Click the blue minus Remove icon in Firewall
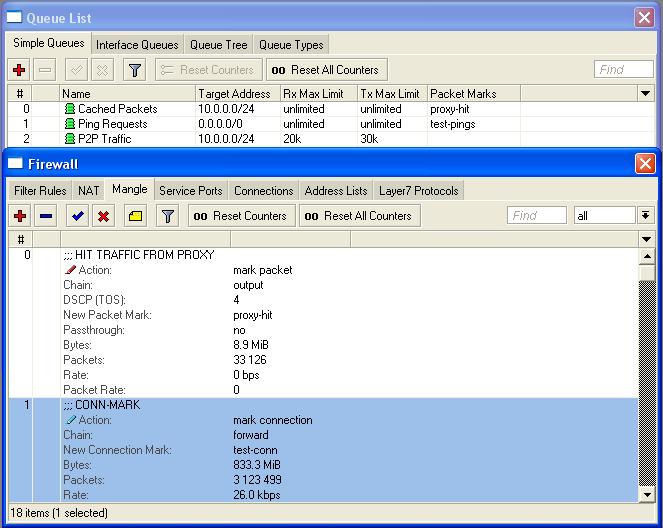 point(46,216)
